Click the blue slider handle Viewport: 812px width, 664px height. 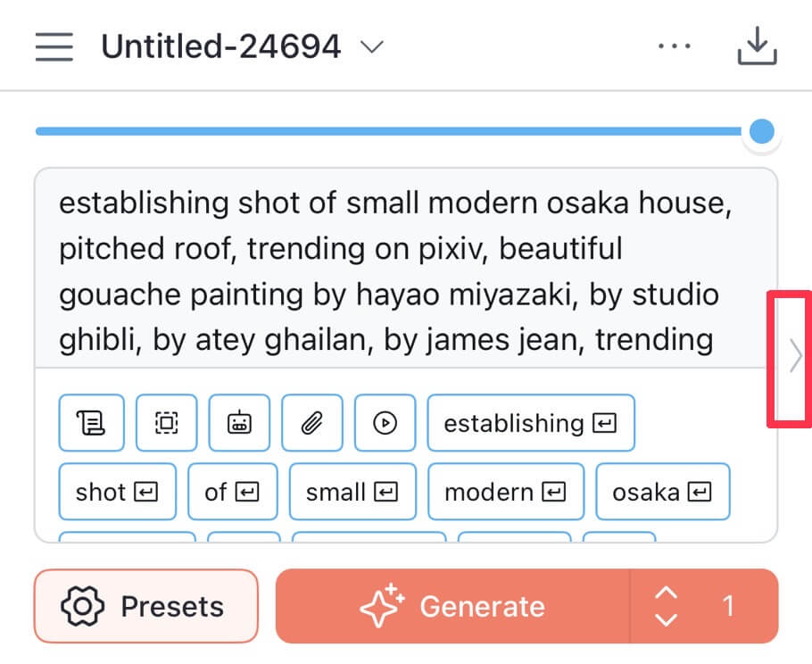point(761,131)
